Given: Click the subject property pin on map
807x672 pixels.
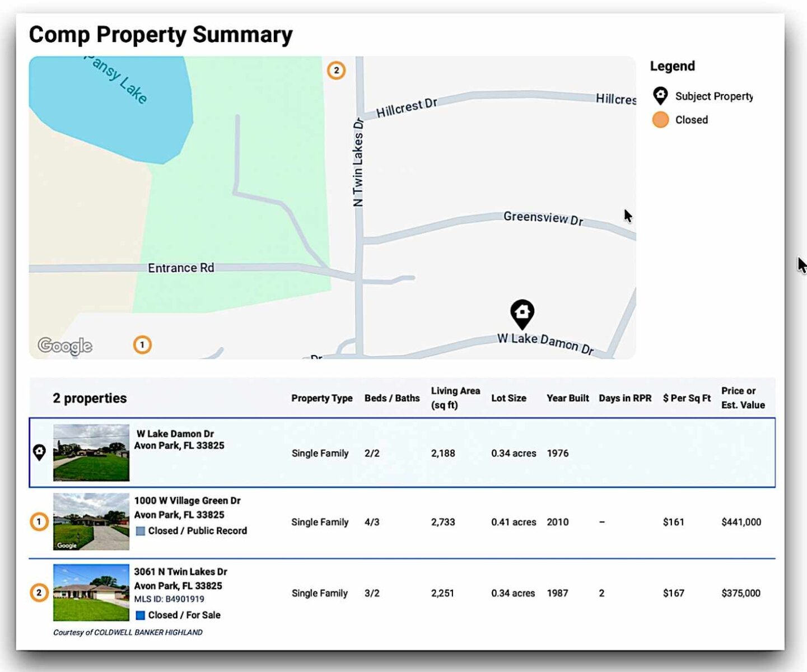Looking at the screenshot, I should (x=522, y=314).
